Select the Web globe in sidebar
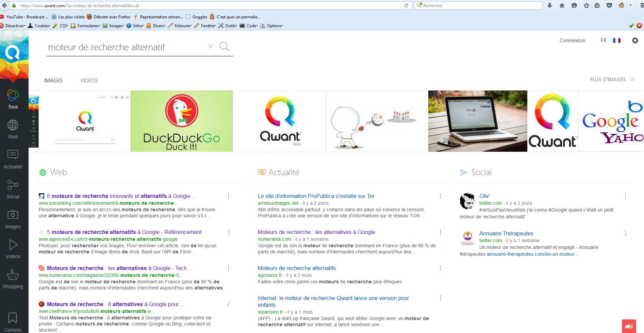The height and width of the screenshot is (333, 644). point(13,129)
